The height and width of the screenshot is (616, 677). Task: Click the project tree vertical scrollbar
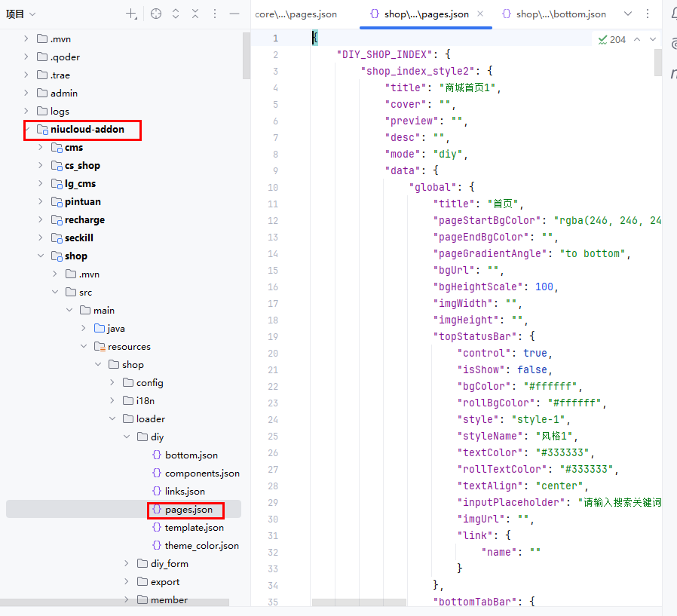(246, 56)
